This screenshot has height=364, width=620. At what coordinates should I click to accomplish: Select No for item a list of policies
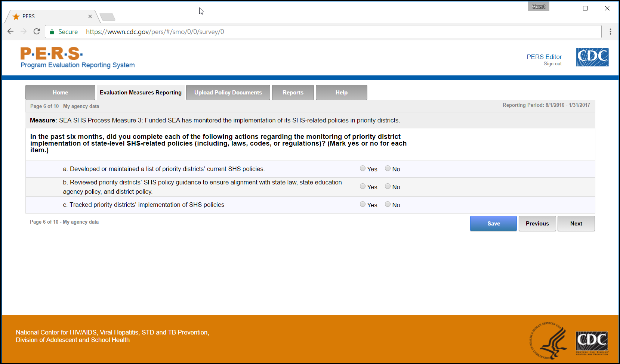coord(388,168)
